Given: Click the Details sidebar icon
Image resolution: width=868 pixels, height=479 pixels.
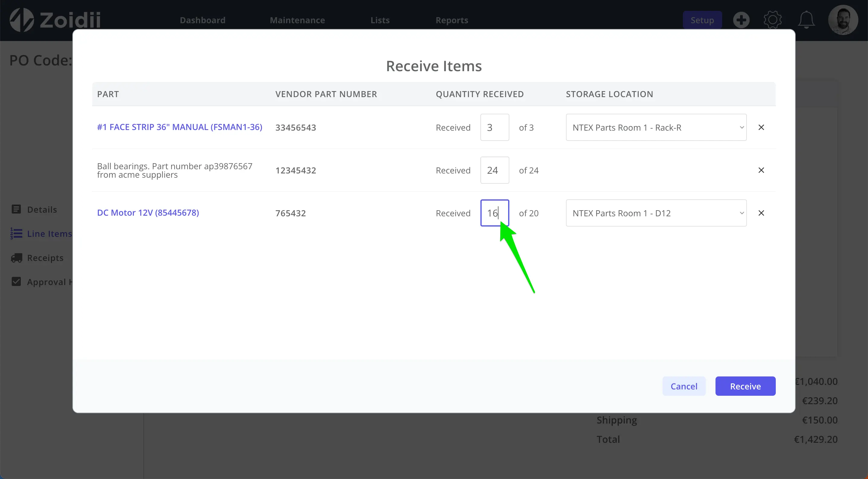Looking at the screenshot, I should 16,209.
